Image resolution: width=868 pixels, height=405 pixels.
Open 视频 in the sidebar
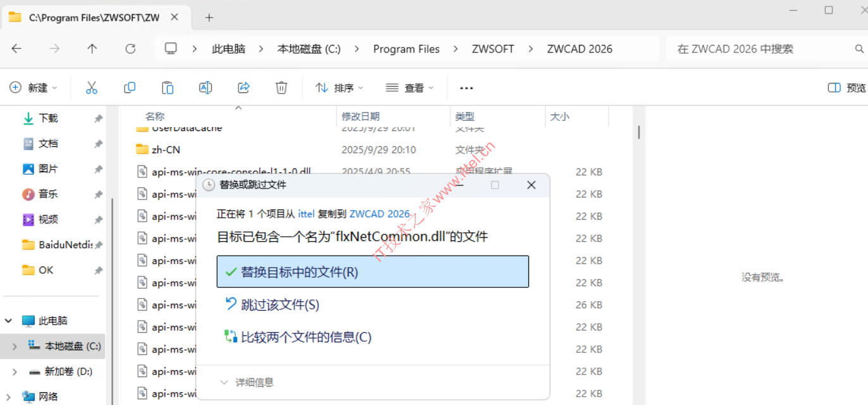(x=48, y=220)
